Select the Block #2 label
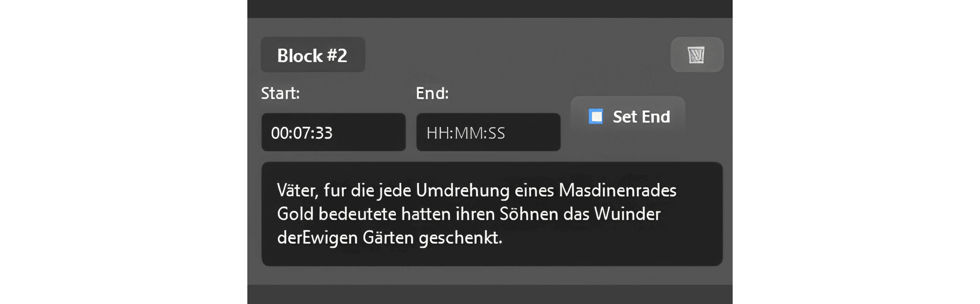Screen dimensions: 980x304 click(x=313, y=55)
